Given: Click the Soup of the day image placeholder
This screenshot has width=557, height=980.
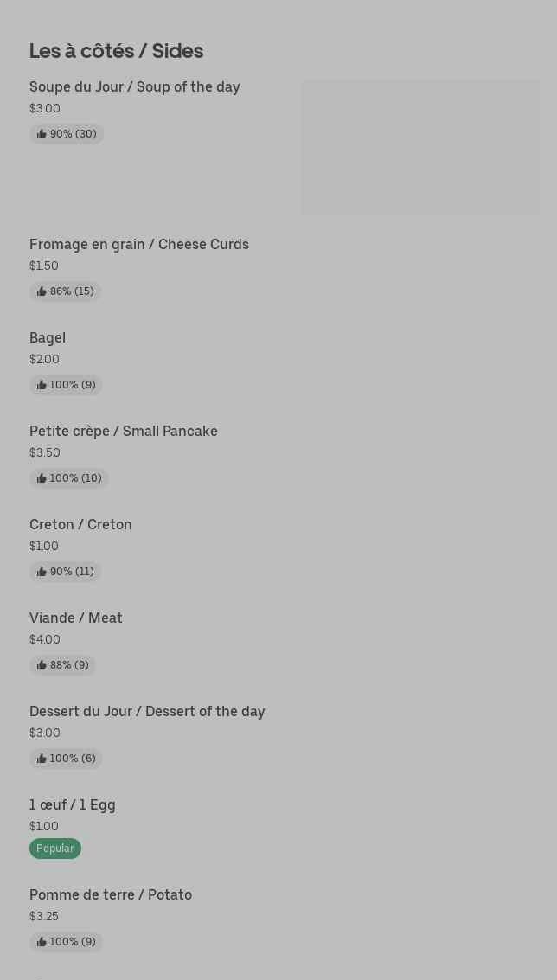Looking at the screenshot, I should point(420,147).
